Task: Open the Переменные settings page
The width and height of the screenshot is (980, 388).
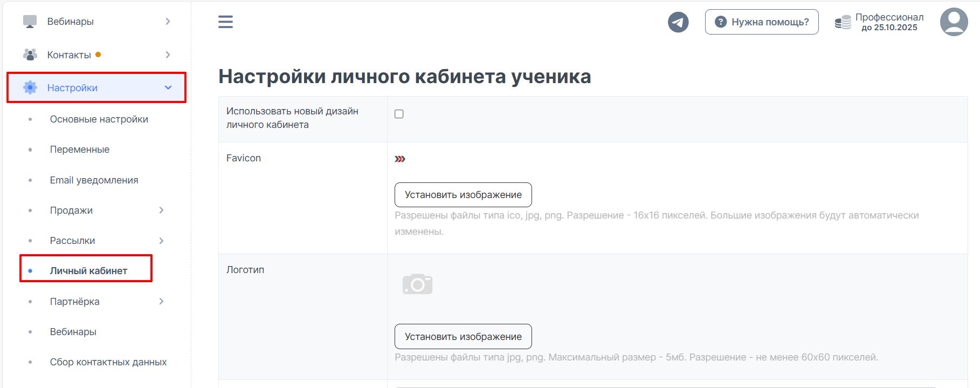Action: point(79,149)
